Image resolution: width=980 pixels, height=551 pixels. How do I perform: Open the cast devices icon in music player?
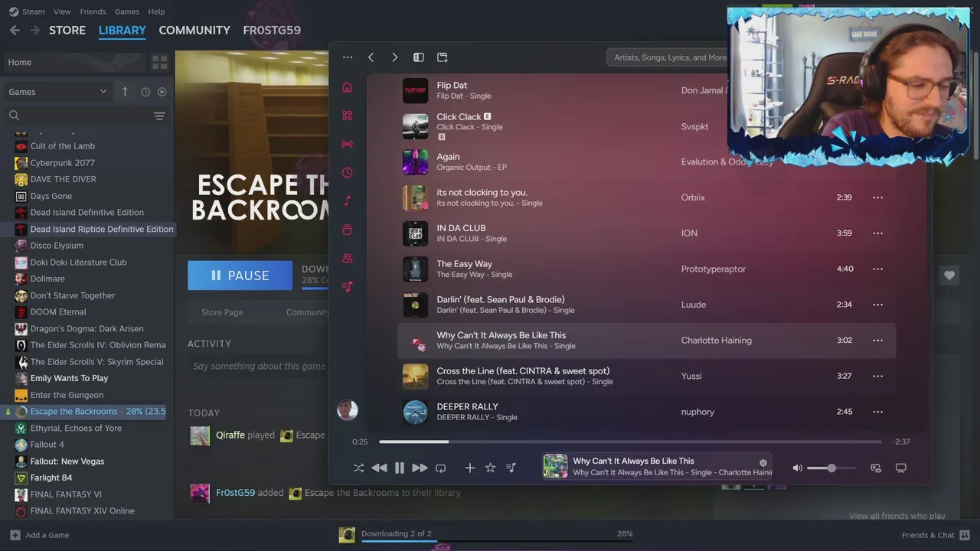(x=876, y=468)
